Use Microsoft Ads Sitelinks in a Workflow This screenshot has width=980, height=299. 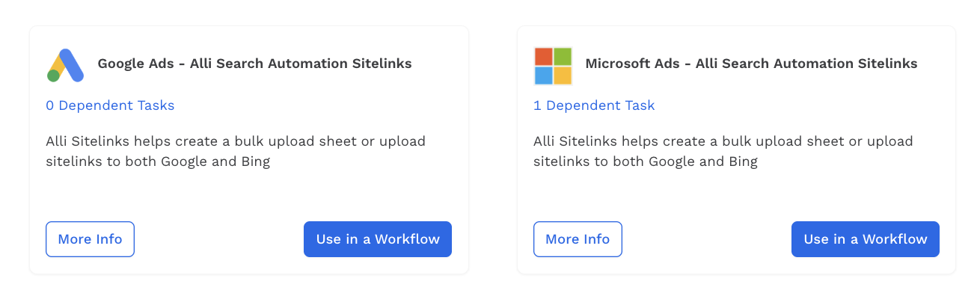[x=866, y=239]
